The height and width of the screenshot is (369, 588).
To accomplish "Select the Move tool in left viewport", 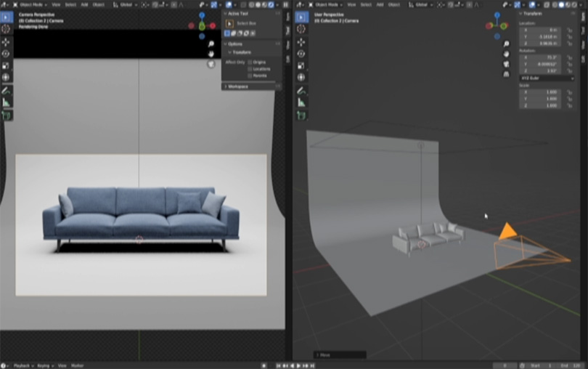I will tap(6, 41).
